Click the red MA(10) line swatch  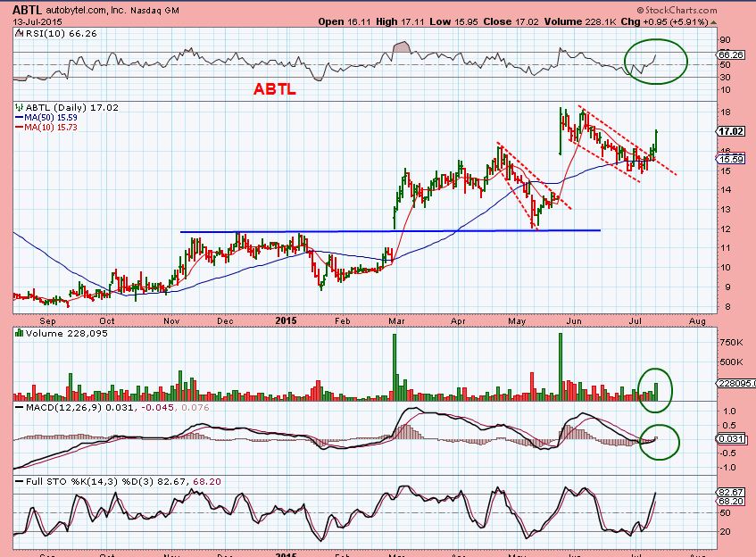pyautogui.click(x=20, y=128)
